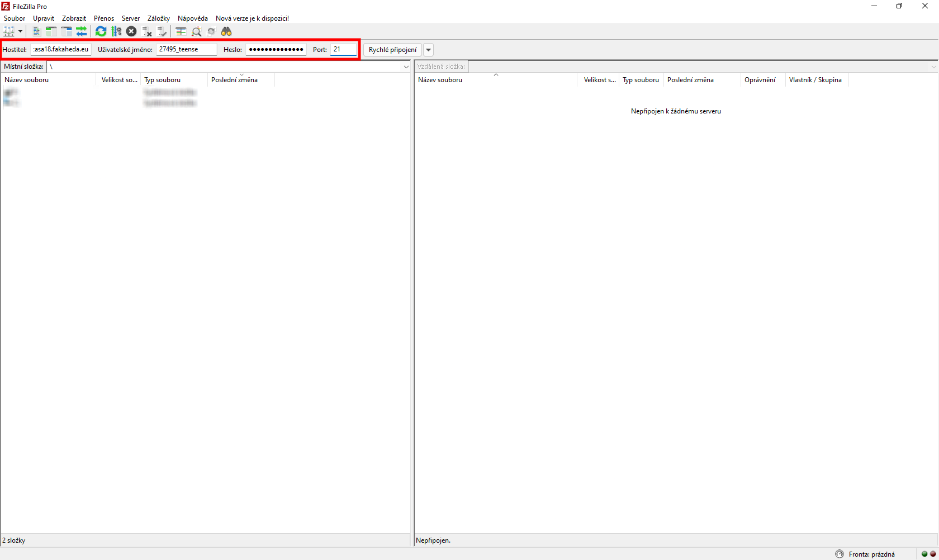The image size is (939, 560).
Task: Click the 'Nepřipojen.' remote status text
Action: [433, 540]
